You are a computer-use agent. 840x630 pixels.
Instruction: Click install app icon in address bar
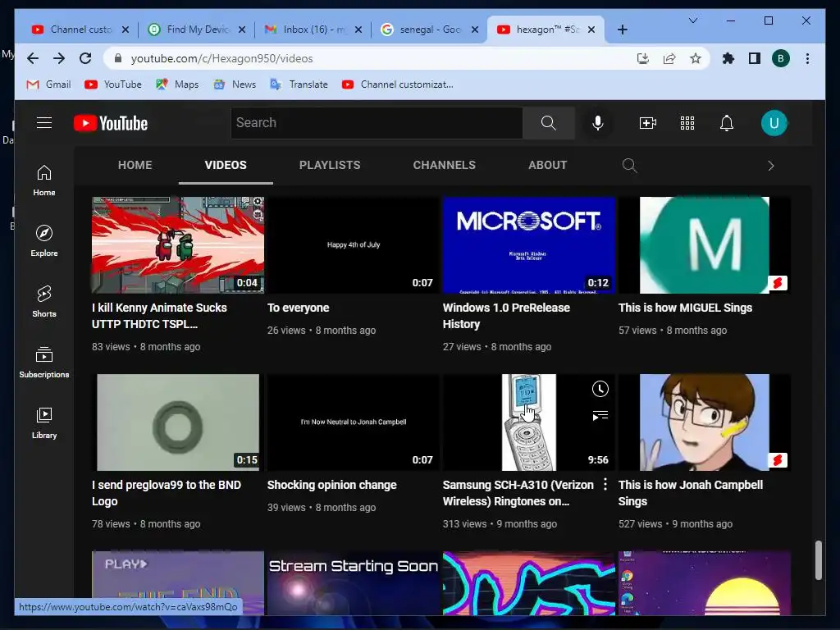coord(643,58)
